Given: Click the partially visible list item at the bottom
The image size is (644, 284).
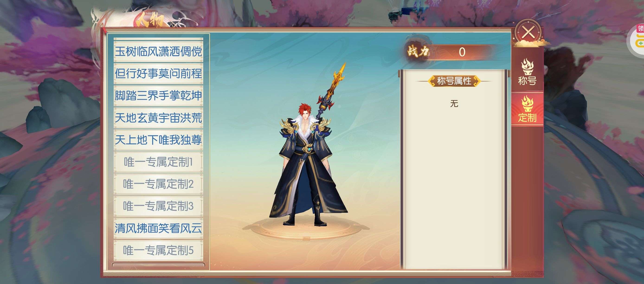Looking at the screenshot, I should coord(158,265).
